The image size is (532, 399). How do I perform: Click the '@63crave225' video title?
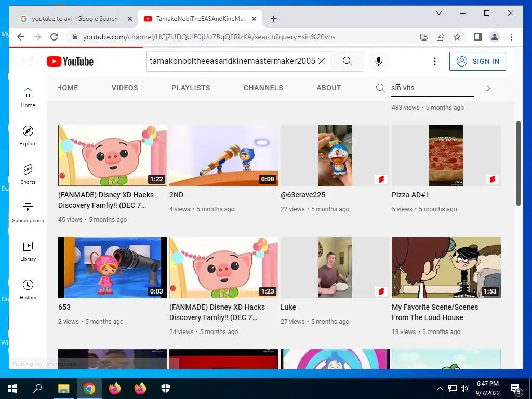pyautogui.click(x=303, y=195)
